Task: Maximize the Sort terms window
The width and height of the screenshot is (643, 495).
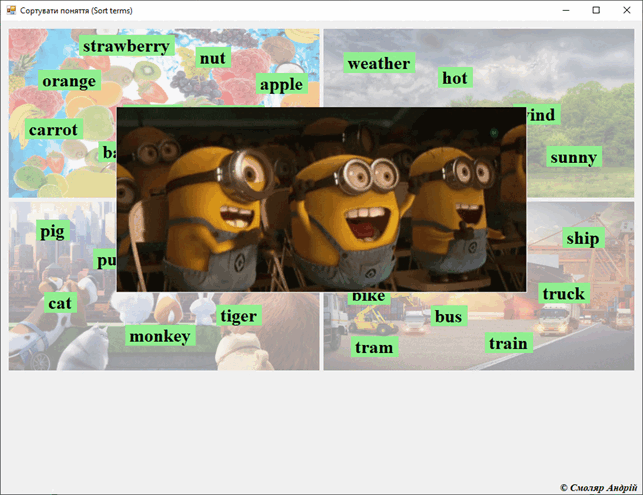Action: (x=596, y=10)
